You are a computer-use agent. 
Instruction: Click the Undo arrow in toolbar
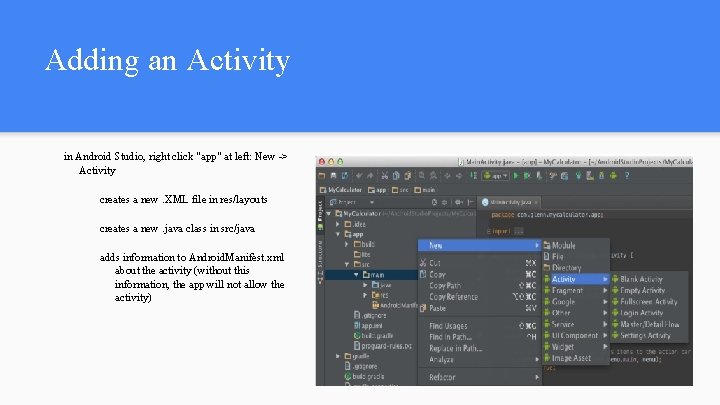(359, 176)
